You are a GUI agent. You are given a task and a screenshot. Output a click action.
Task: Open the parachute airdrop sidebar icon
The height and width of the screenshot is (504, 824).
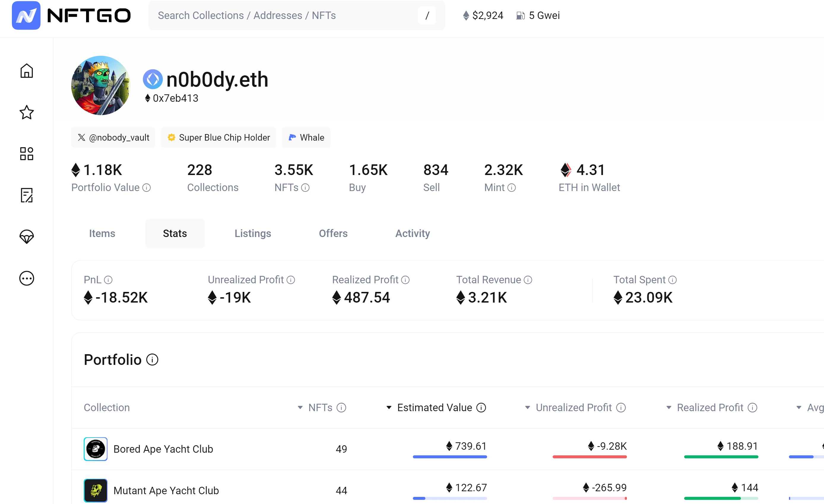[26, 237]
